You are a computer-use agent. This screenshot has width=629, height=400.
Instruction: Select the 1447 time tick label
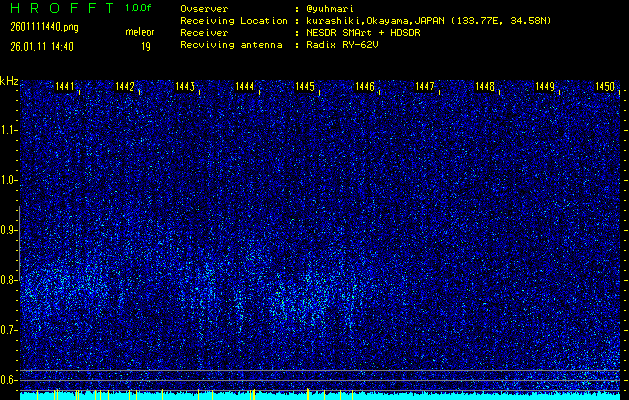(425, 87)
